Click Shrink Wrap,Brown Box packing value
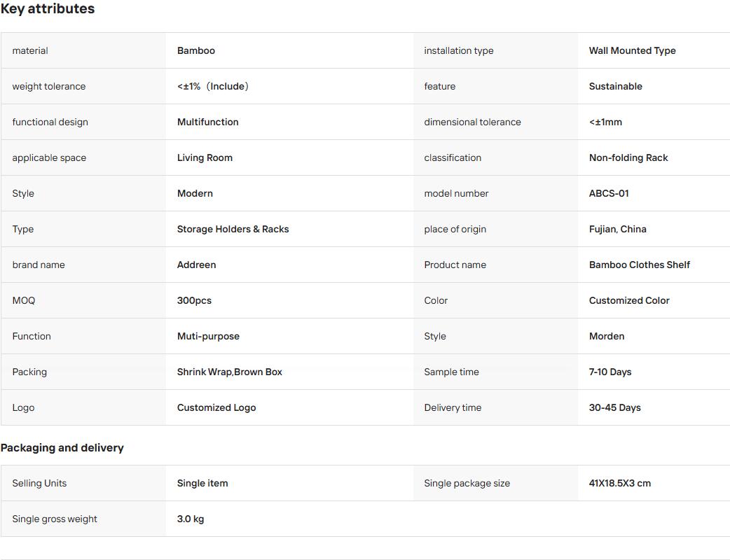Image resolution: width=730 pixels, height=560 pixels. tap(230, 372)
